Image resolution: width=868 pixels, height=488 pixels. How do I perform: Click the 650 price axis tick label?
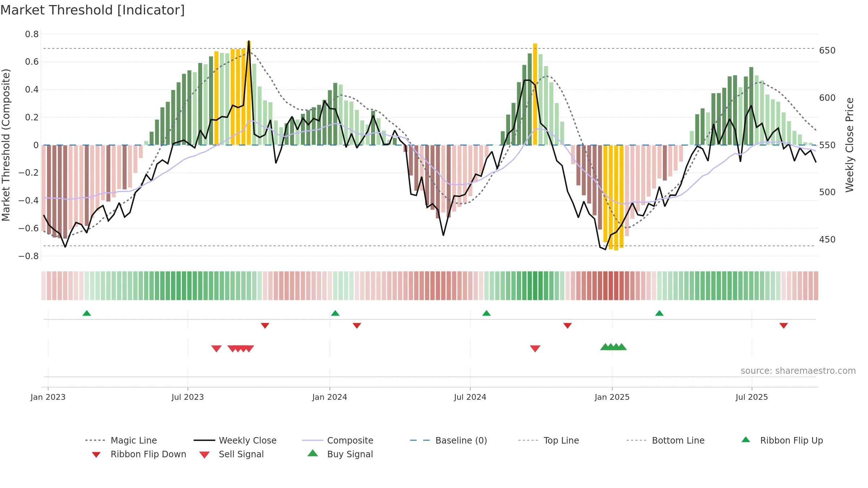click(827, 51)
